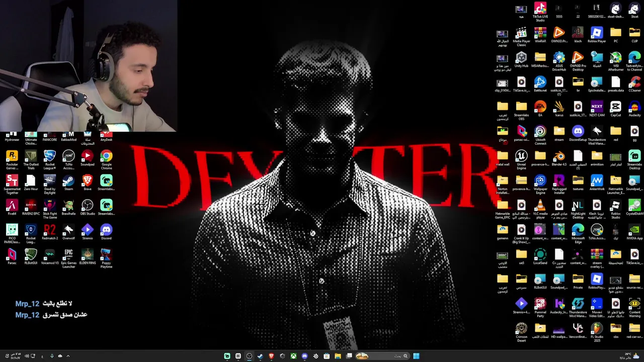Select the Overwolf desktop shortcut

(68, 232)
